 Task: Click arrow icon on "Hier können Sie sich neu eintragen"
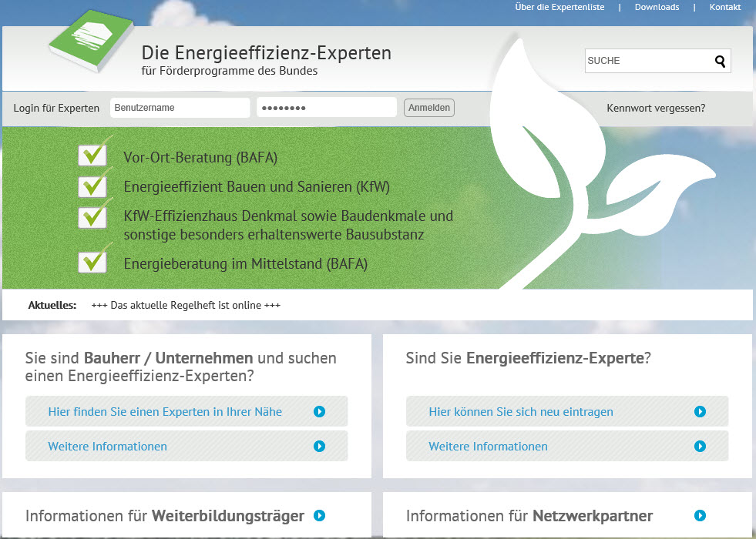(x=701, y=411)
